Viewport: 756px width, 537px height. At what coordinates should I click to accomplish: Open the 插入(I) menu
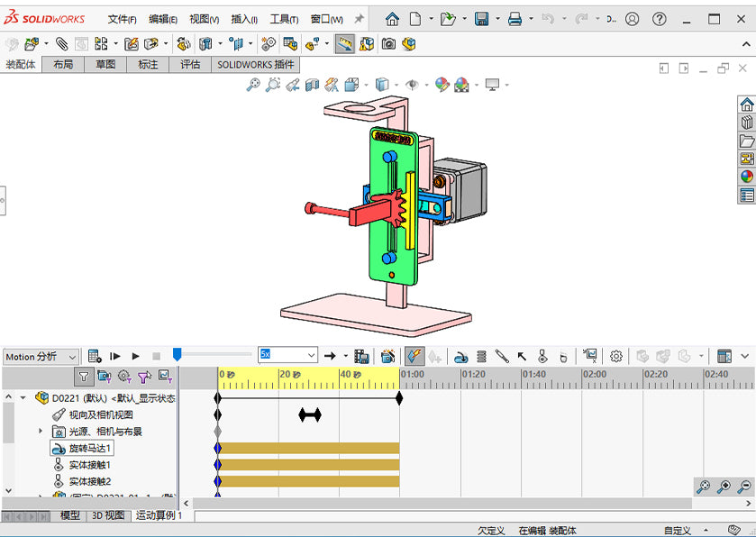pos(244,19)
